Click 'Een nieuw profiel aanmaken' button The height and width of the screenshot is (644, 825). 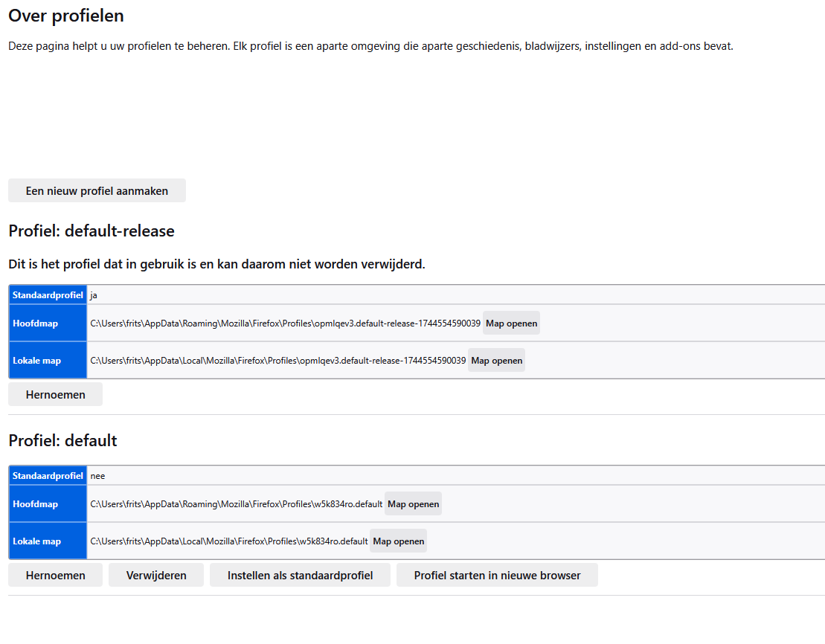click(97, 191)
